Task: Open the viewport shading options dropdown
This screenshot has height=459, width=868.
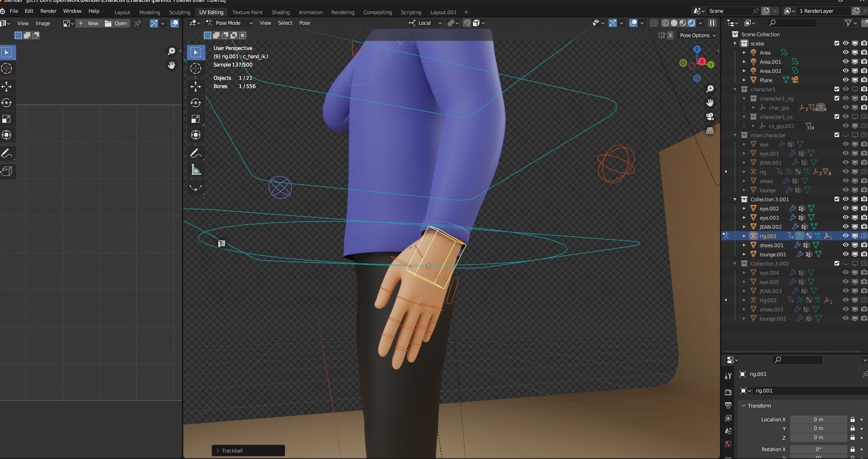Action: tap(700, 23)
